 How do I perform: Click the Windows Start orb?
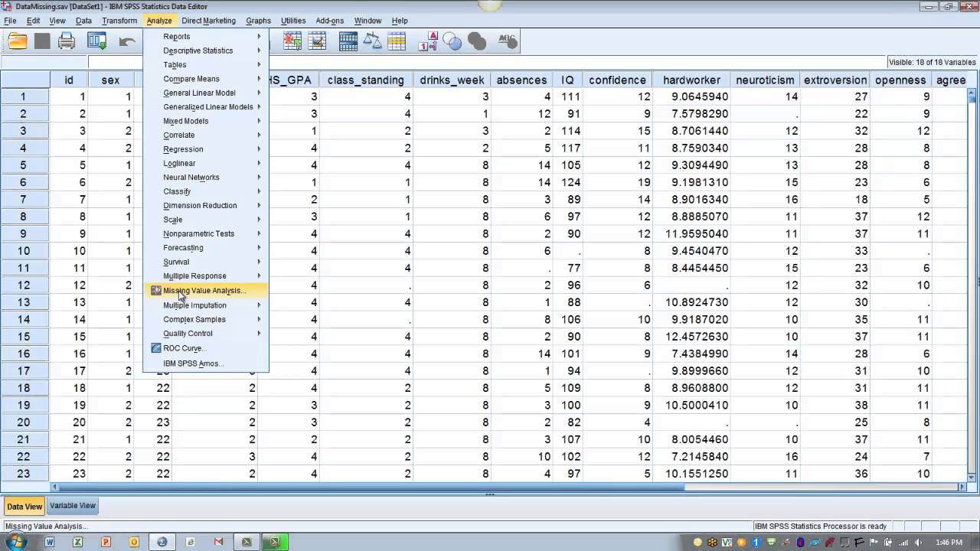click(x=16, y=542)
